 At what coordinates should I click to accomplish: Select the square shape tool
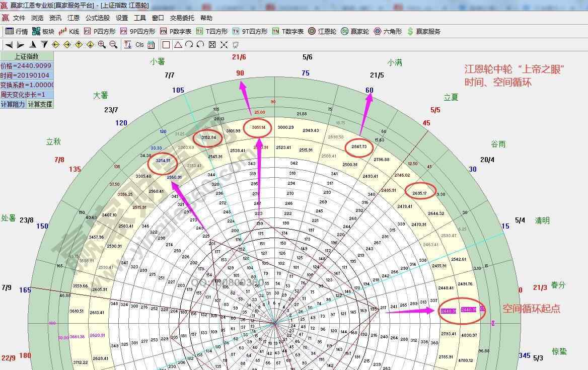pyautogui.click(x=166, y=45)
